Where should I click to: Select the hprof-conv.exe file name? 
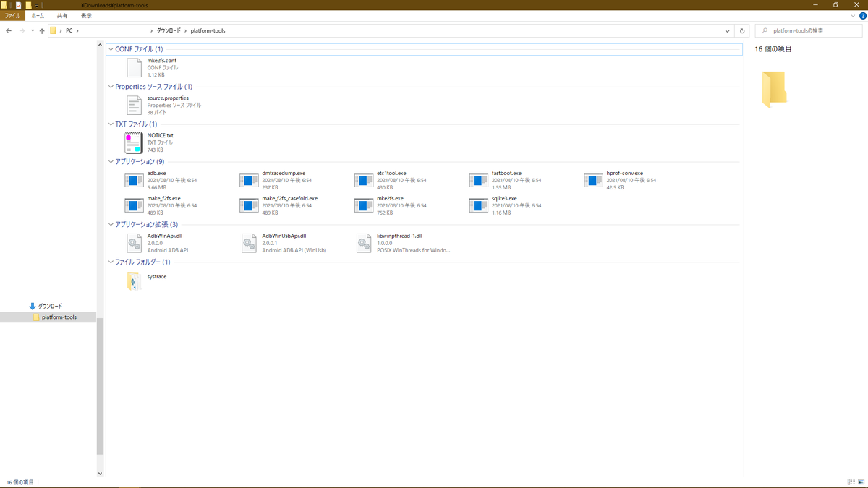(625, 174)
